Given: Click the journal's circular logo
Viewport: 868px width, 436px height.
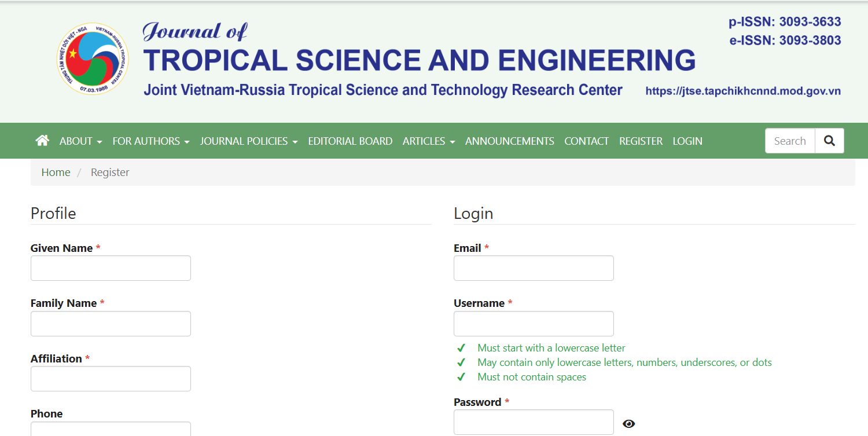Looking at the screenshot, I should [x=93, y=60].
